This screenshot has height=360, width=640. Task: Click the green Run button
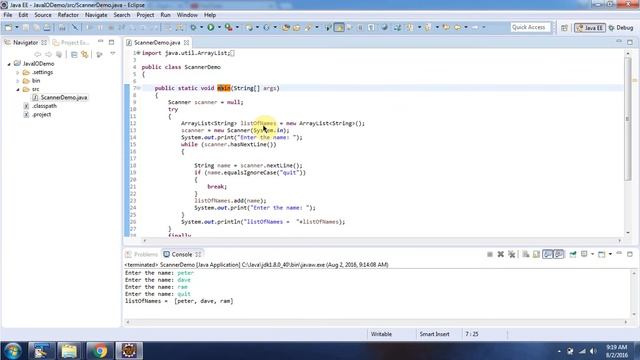coord(211,27)
